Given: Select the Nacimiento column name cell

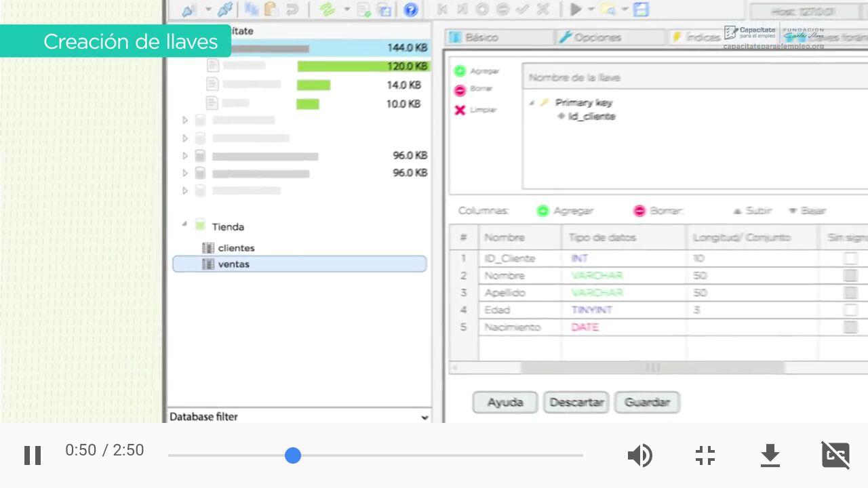Looking at the screenshot, I should 520,327.
